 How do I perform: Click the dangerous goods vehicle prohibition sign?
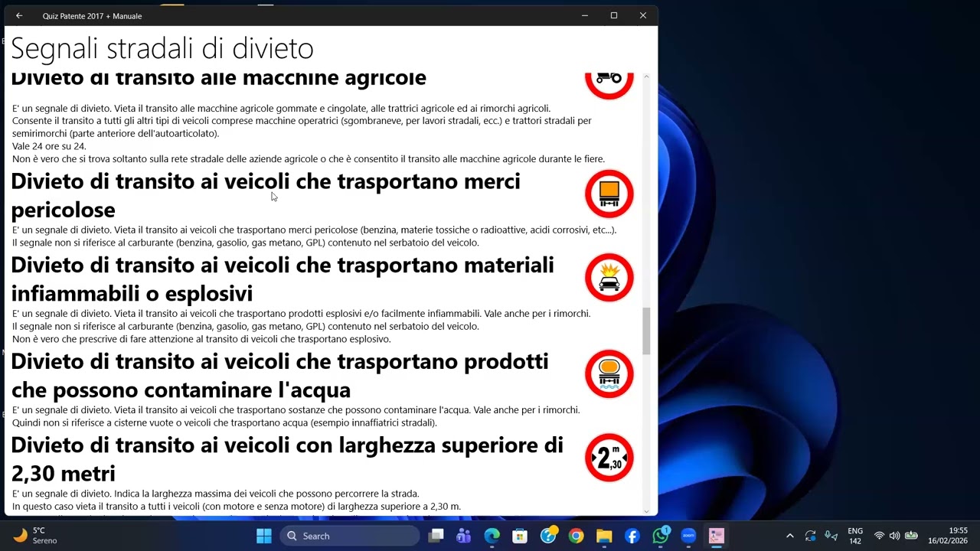[x=609, y=194]
